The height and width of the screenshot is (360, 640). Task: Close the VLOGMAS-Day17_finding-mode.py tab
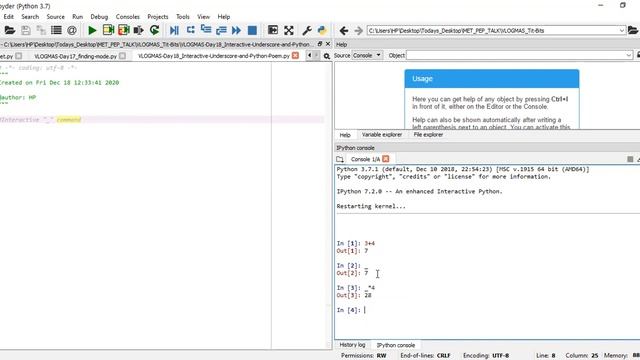[x=122, y=56]
